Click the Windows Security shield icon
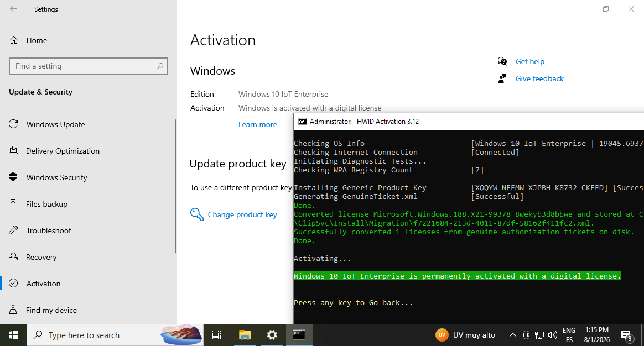644x346 pixels. pyautogui.click(x=13, y=177)
